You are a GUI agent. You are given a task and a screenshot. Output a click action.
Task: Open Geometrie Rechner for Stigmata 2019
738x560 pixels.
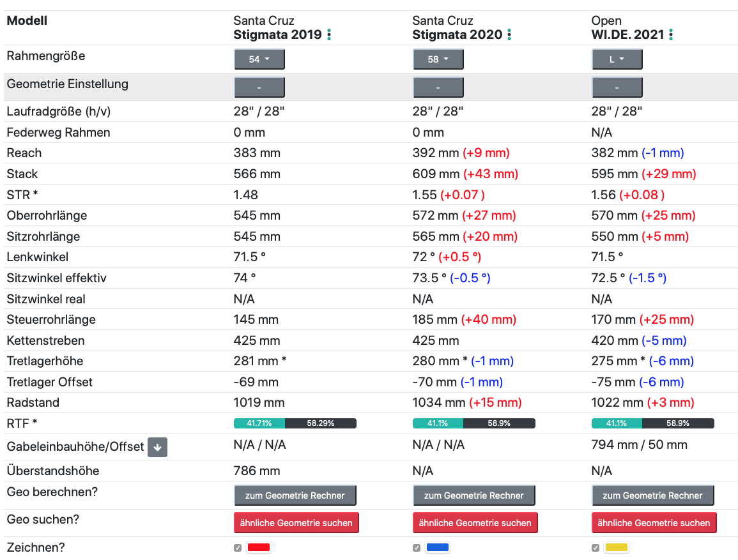pyautogui.click(x=295, y=496)
